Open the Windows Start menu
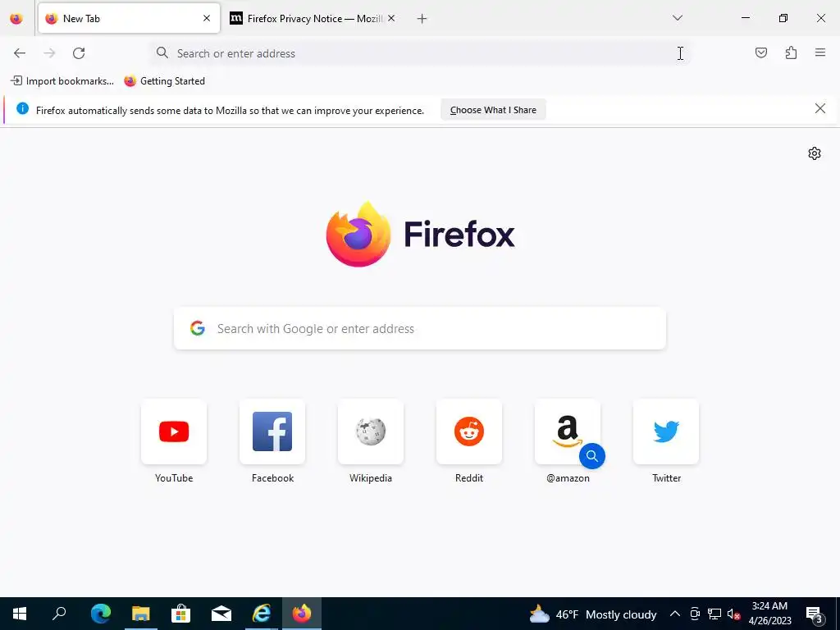Screen dimensions: 840x630 click(x=20, y=614)
